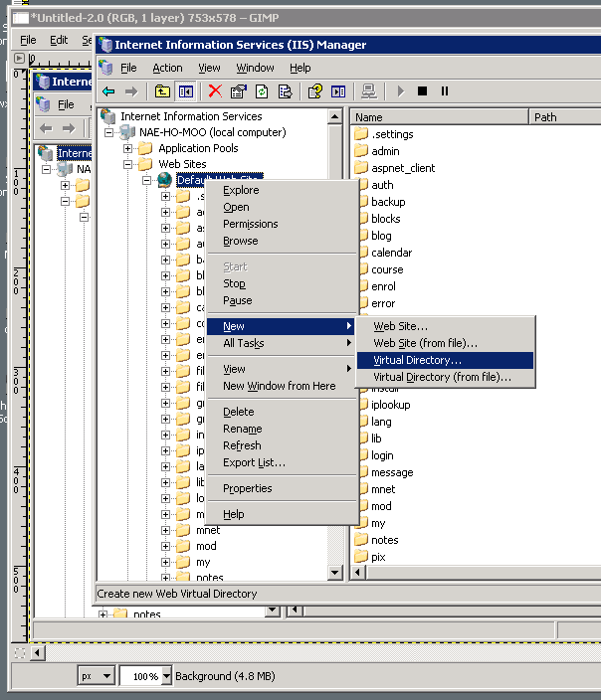Open the Properties toolbar icon

coord(238,91)
